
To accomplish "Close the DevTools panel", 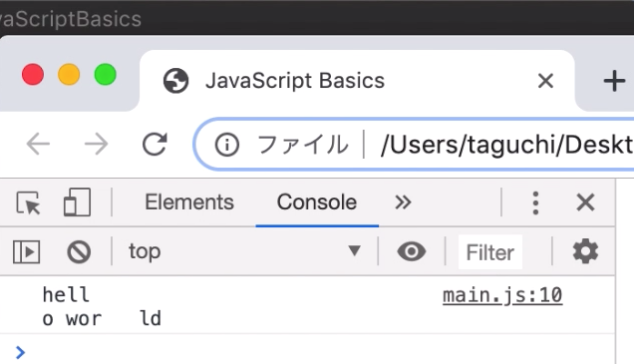I will coord(585,202).
